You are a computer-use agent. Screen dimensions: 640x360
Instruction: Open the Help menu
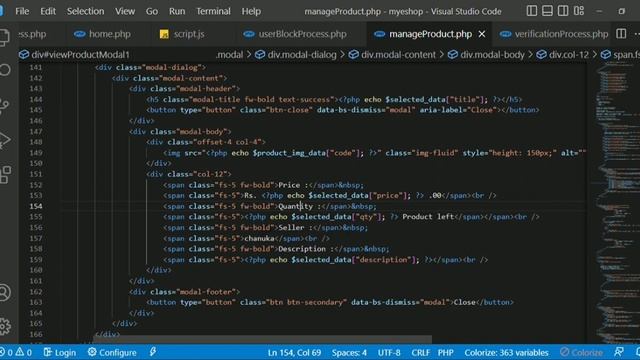click(251, 11)
